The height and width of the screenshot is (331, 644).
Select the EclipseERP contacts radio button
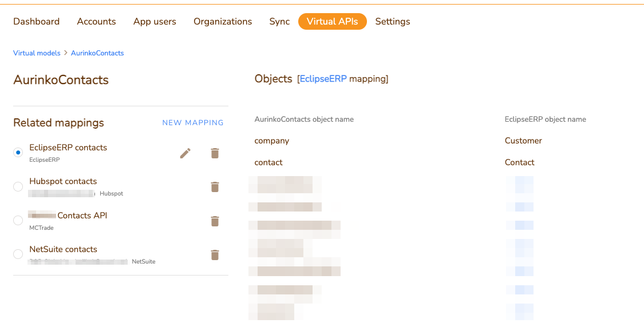[x=18, y=153]
